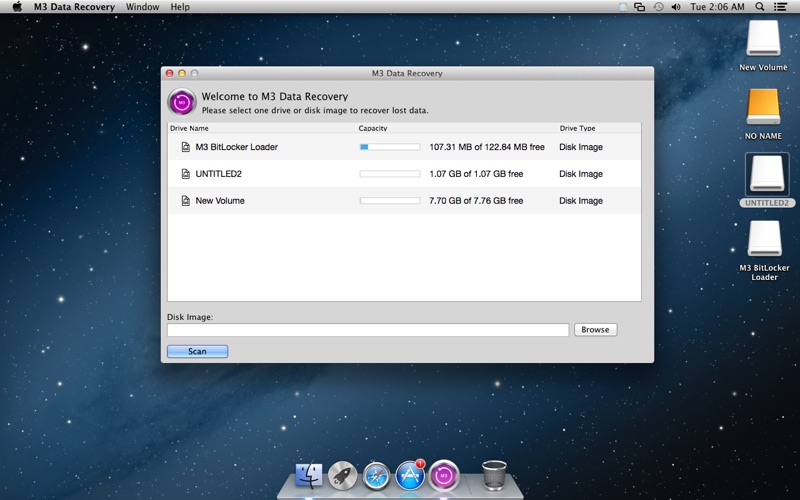Click Disk Image type for New Volume row
The width and height of the screenshot is (800, 500).
(x=581, y=201)
